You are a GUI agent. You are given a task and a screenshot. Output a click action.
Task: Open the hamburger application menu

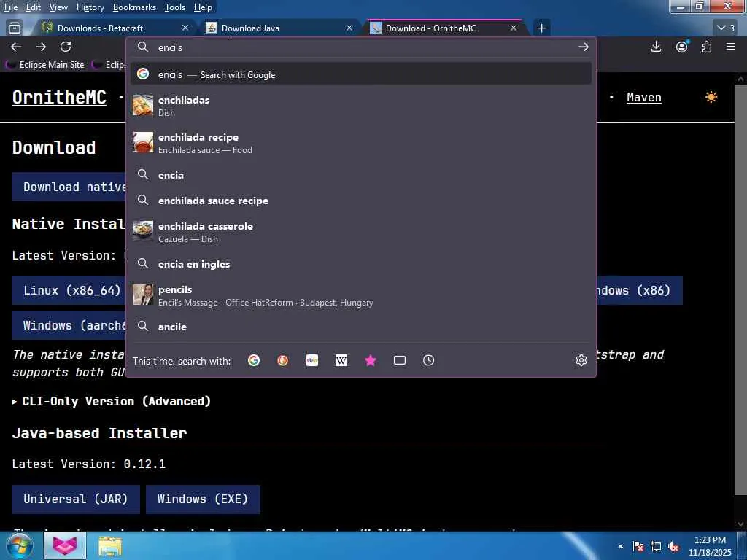pos(731,47)
